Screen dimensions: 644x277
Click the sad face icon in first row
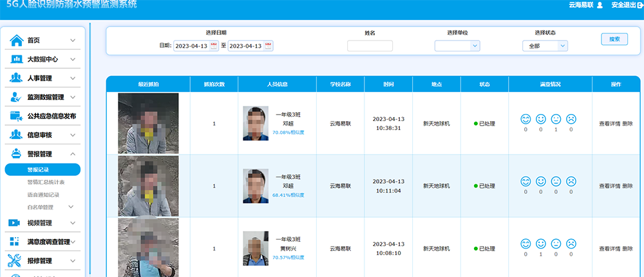click(571, 119)
